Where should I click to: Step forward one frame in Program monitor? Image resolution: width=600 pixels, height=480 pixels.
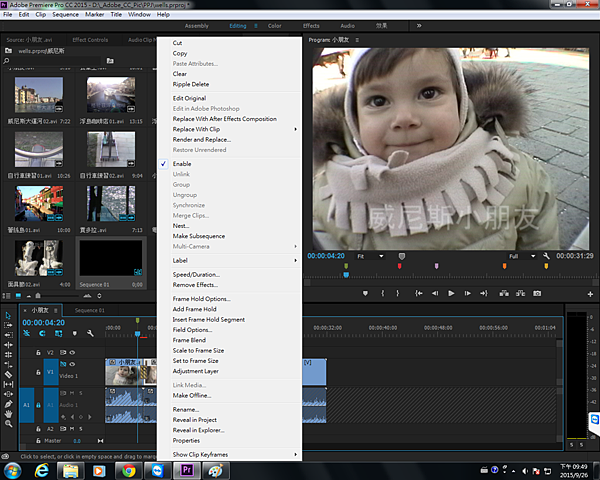tap(468, 293)
